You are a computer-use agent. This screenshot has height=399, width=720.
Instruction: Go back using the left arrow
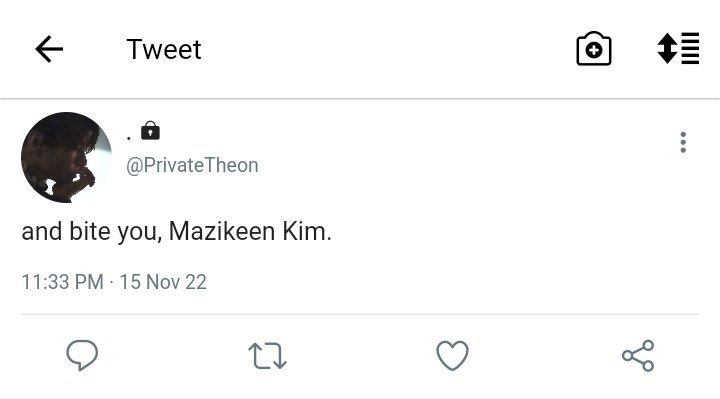point(49,49)
